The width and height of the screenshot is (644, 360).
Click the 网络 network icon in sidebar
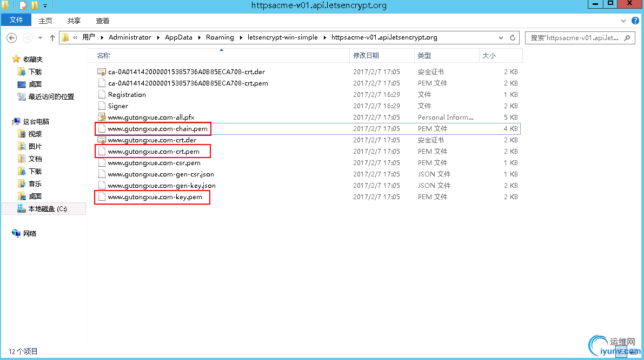(x=16, y=233)
